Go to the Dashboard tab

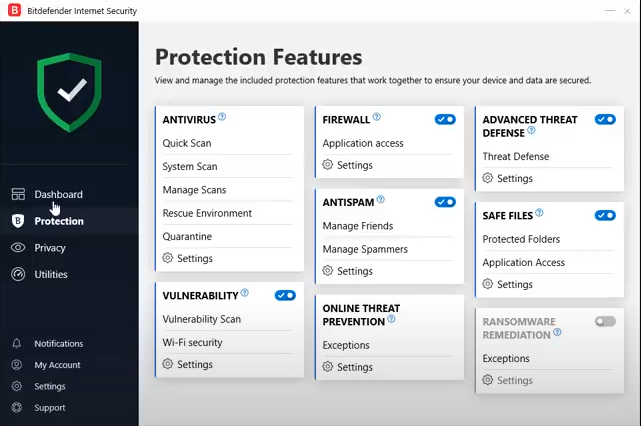tap(58, 194)
